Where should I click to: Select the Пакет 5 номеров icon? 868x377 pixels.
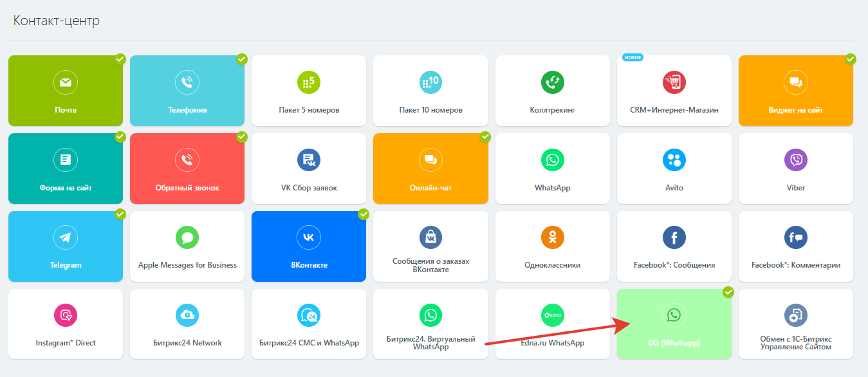[x=309, y=82]
